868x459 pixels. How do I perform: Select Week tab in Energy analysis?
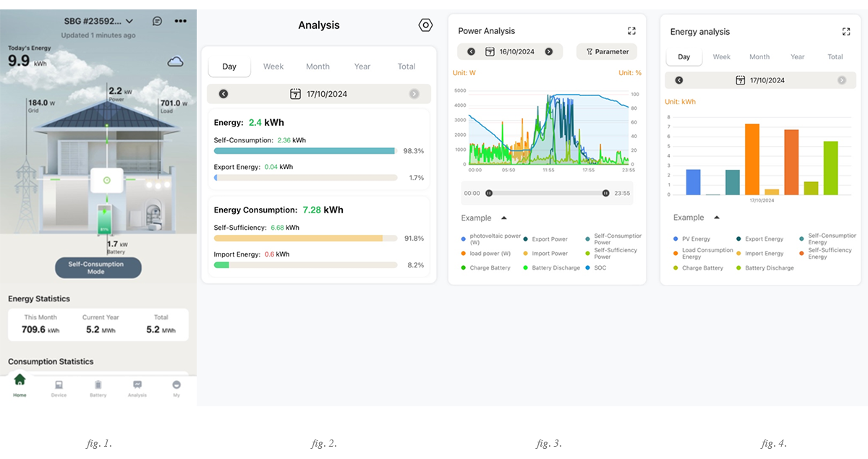[x=722, y=57]
